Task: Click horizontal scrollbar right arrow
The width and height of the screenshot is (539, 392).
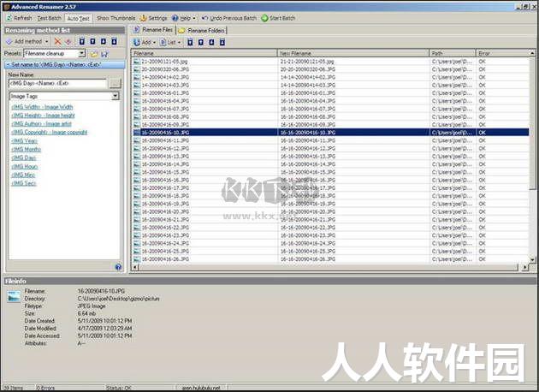Action: (x=525, y=267)
